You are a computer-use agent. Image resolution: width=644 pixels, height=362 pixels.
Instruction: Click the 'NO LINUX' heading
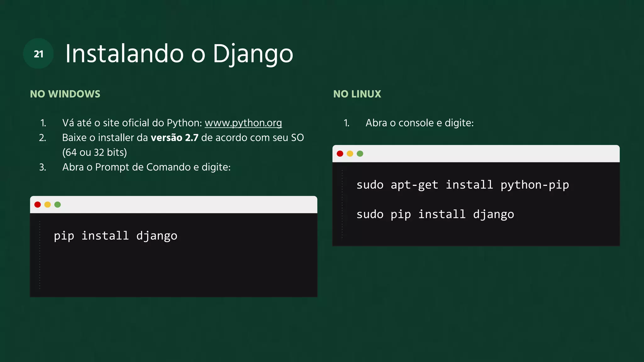point(357,94)
